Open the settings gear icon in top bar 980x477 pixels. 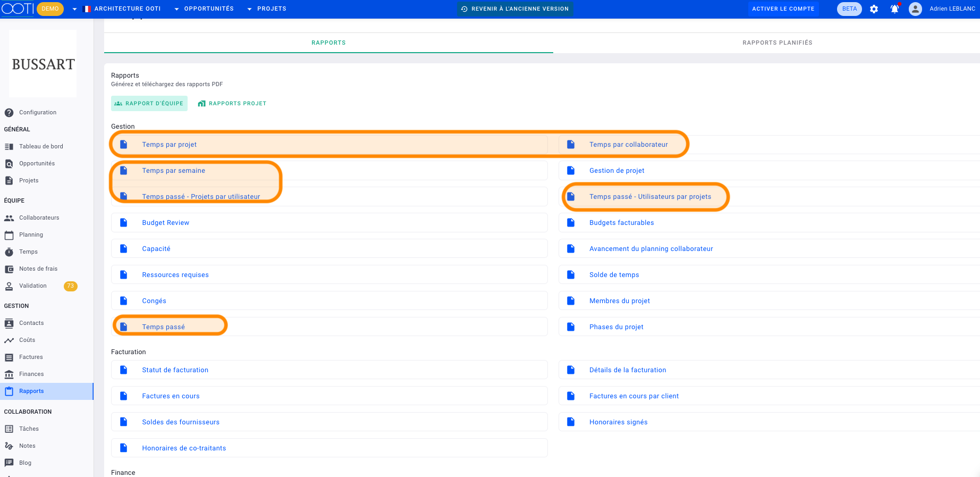[x=874, y=9]
